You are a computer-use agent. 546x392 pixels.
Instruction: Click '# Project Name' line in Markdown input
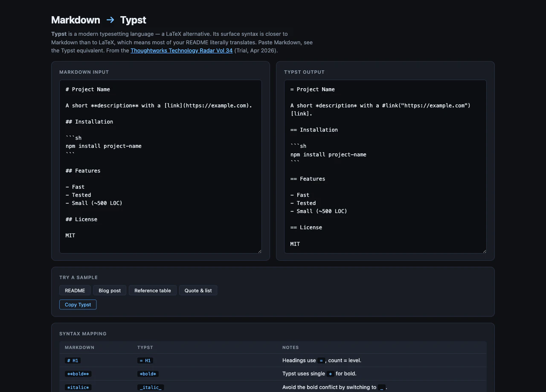pos(88,89)
